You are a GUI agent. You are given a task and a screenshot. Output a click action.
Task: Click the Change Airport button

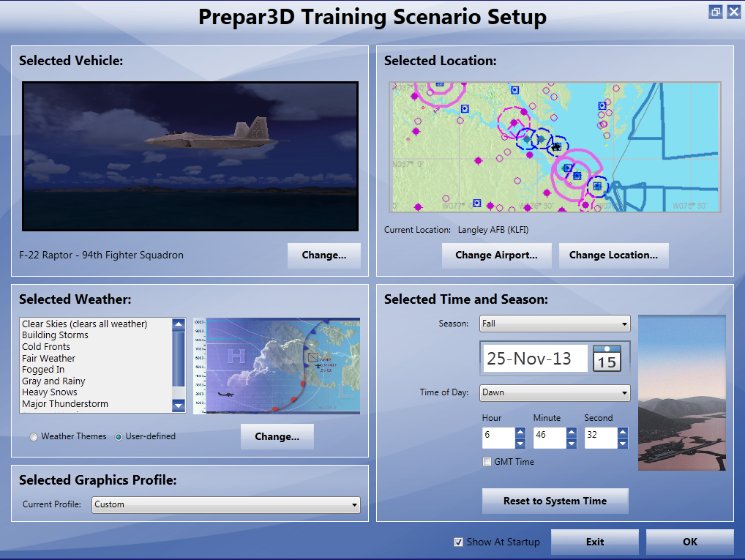tap(496, 255)
